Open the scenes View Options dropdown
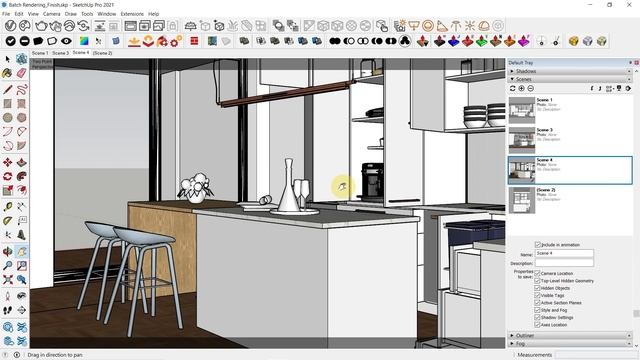The height and width of the screenshot is (360, 640). point(610,89)
